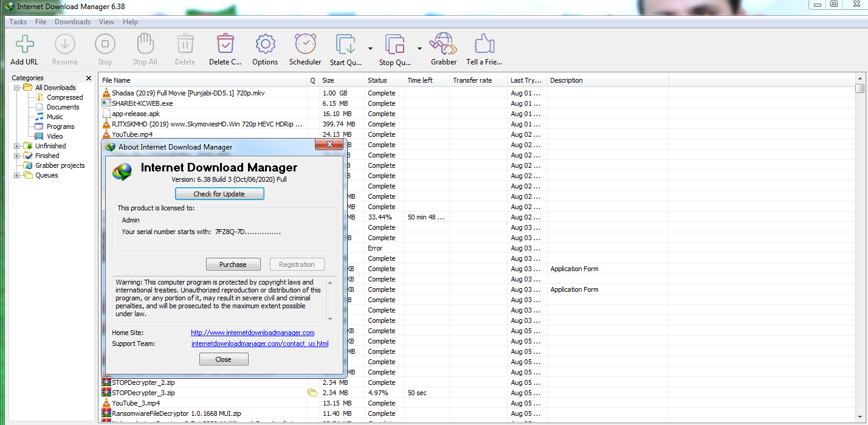Image resolution: width=868 pixels, height=425 pixels.
Task: Click the Resume toolbar icon
Action: pyautogui.click(x=64, y=44)
